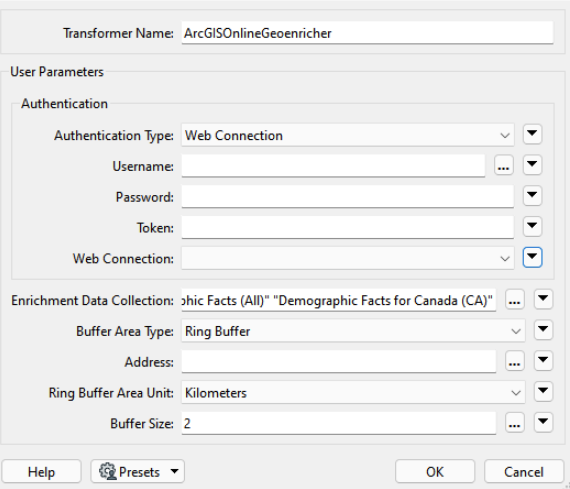Open the Buffer Size ellipsis editor

pyautogui.click(x=514, y=422)
